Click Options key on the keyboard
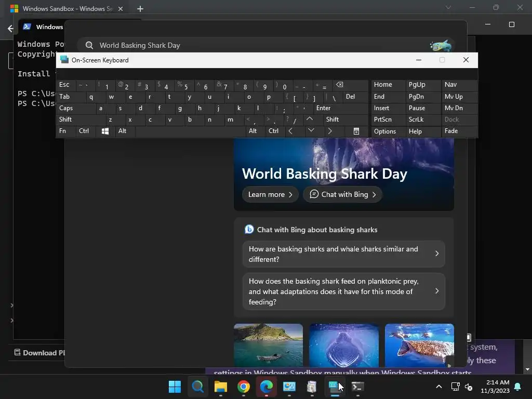 click(x=388, y=131)
